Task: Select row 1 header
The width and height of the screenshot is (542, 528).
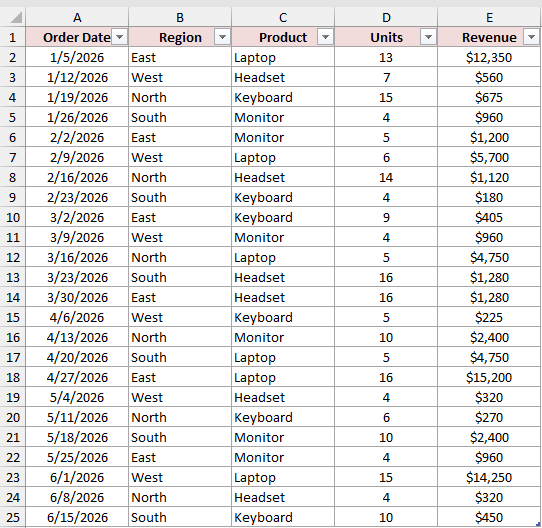Action: (x=12, y=37)
